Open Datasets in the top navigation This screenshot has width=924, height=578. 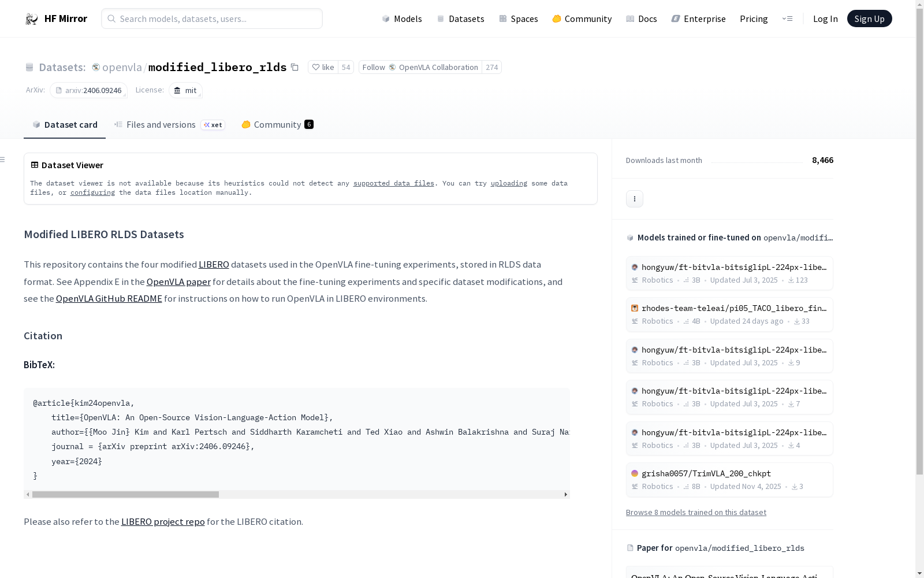point(460,18)
